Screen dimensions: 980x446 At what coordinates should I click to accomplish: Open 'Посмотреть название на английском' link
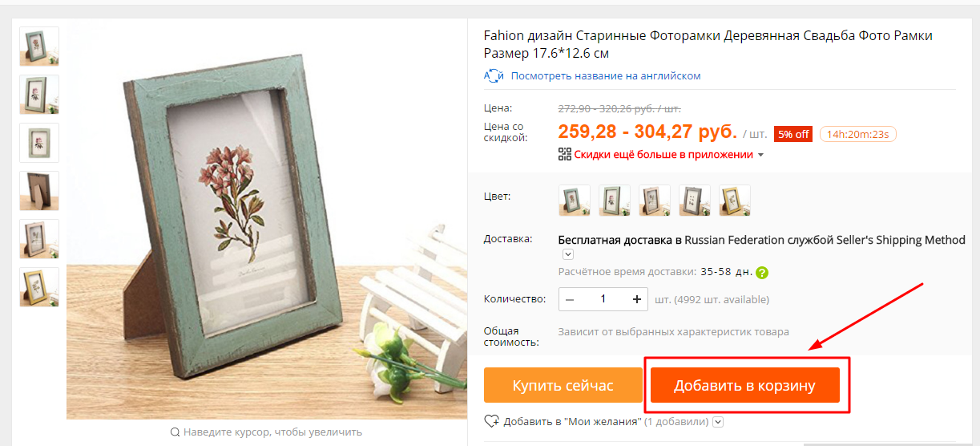606,76
